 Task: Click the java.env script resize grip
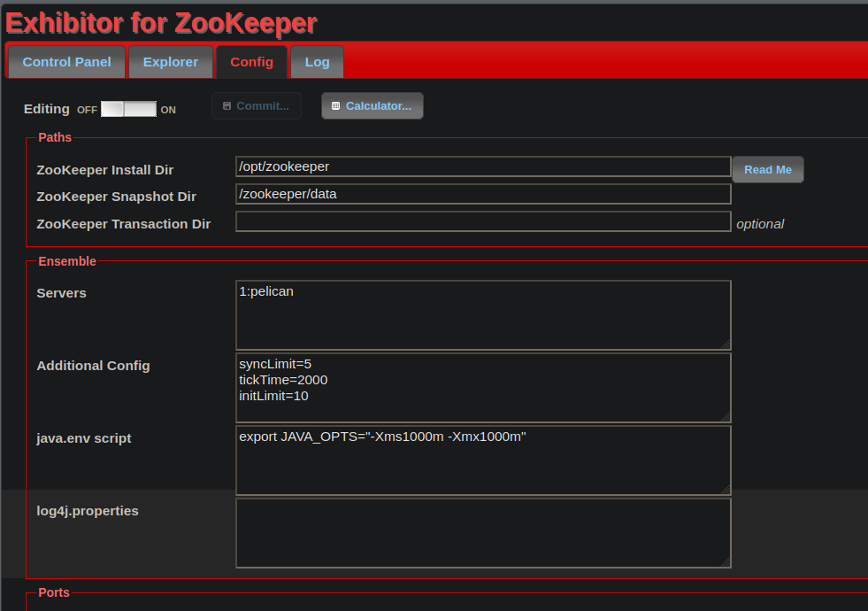(726, 490)
